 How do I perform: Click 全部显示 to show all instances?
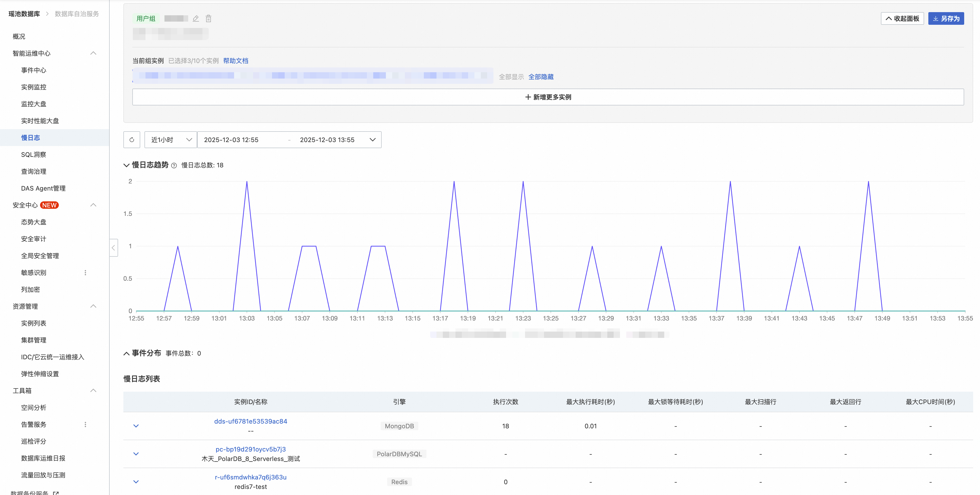(511, 77)
